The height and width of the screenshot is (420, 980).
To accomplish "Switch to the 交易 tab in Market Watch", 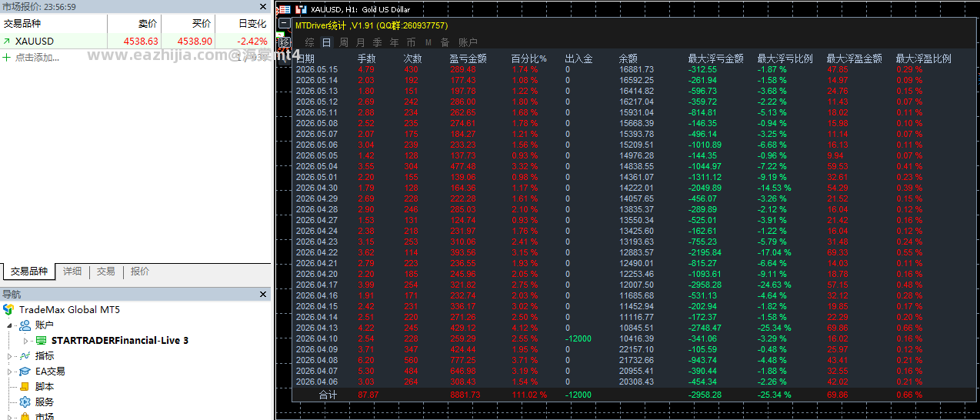I will 106,272.
